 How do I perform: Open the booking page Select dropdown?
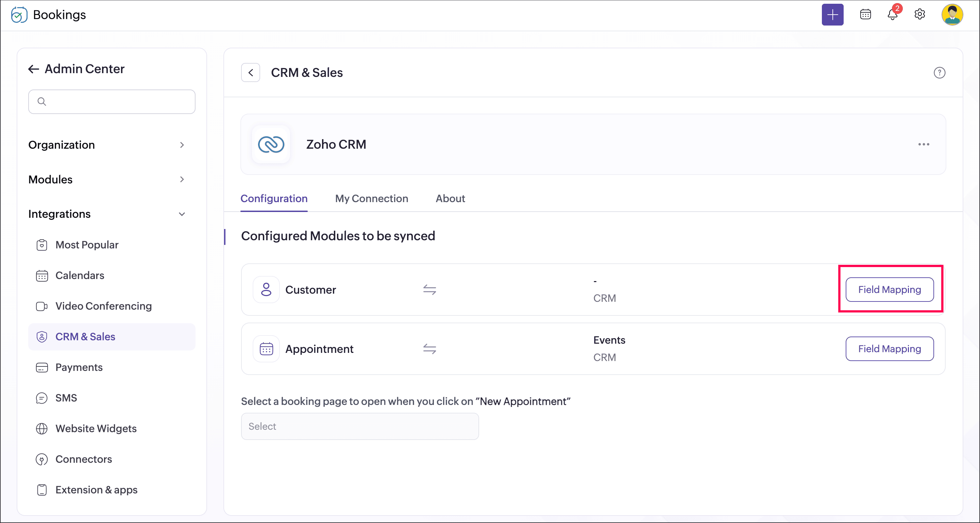359,426
